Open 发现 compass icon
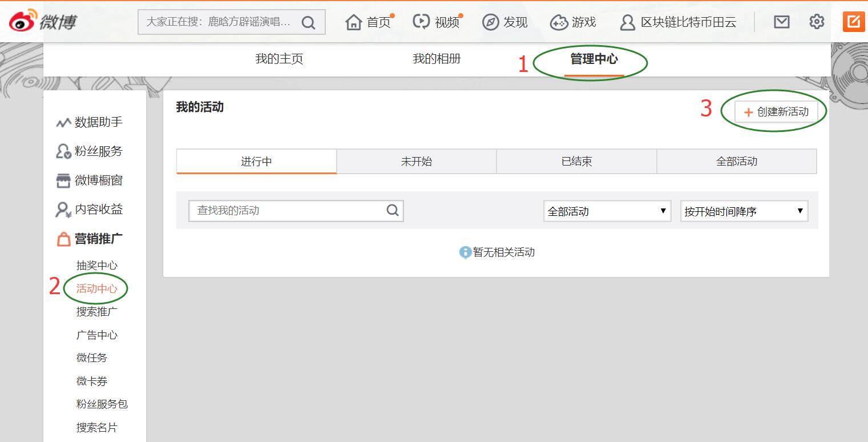The width and height of the screenshot is (868, 442). [x=490, y=22]
